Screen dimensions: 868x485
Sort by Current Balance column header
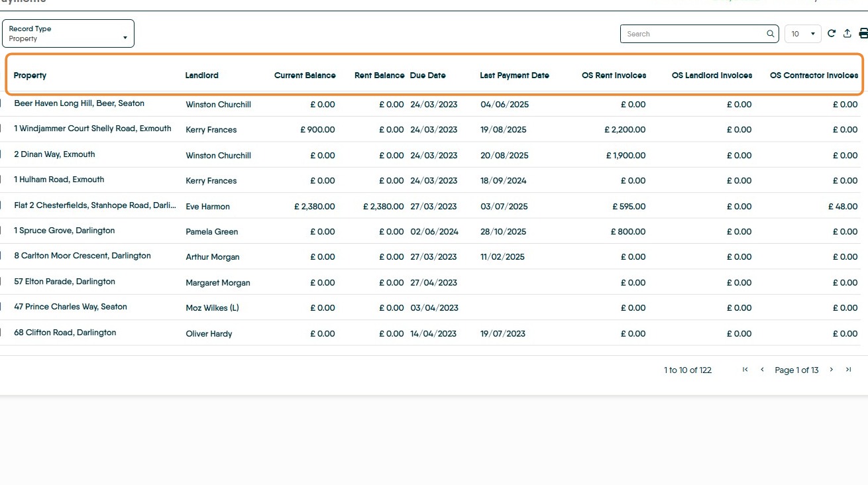[x=305, y=76]
